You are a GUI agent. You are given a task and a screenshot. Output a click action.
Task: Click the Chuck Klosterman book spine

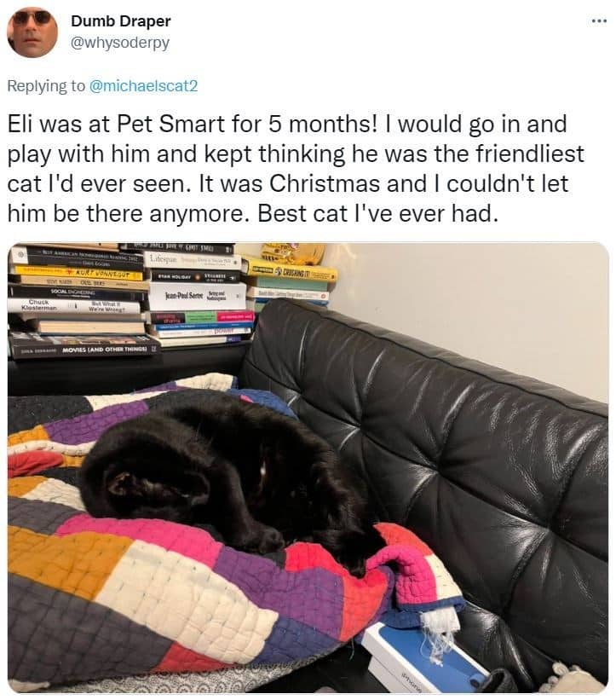(x=74, y=306)
